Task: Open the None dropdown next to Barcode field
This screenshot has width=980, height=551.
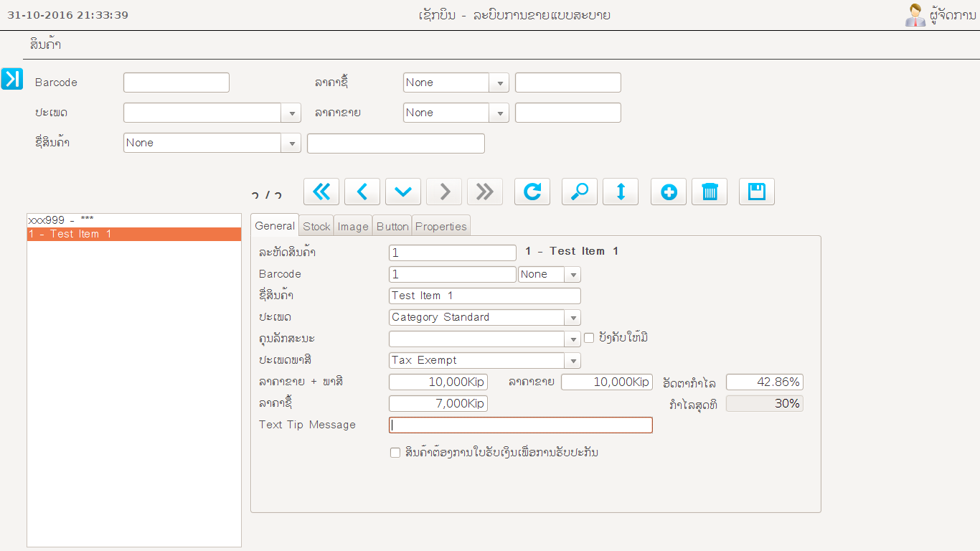Action: [573, 275]
